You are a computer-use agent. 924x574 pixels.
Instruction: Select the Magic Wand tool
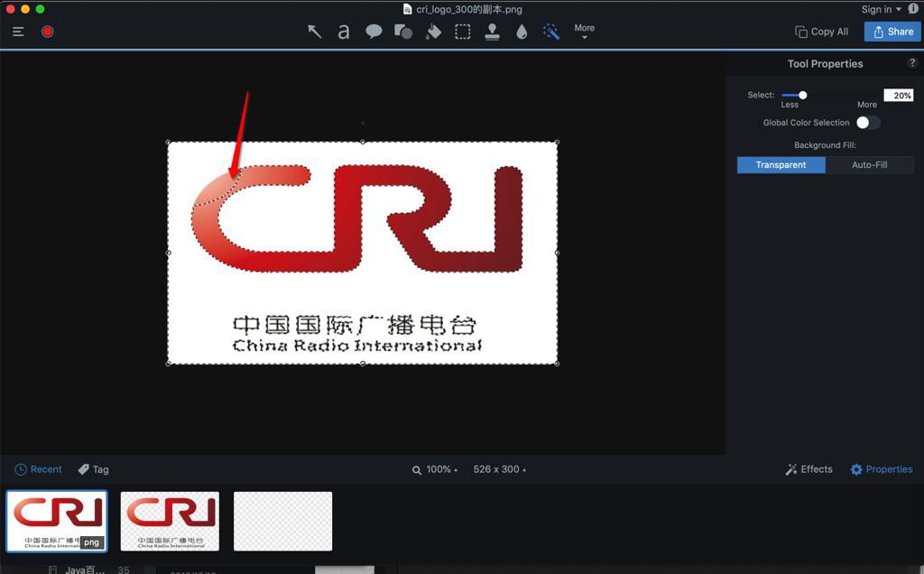click(x=551, y=32)
